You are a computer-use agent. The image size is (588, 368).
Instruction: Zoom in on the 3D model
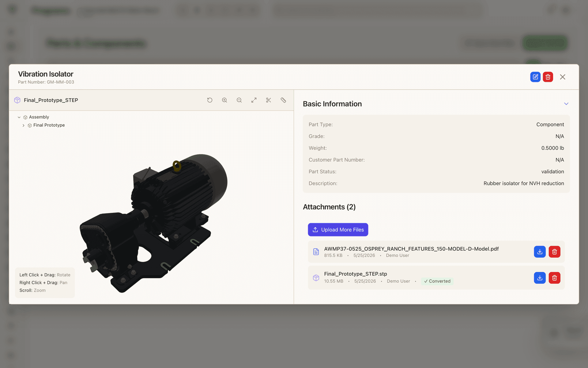coord(224,100)
